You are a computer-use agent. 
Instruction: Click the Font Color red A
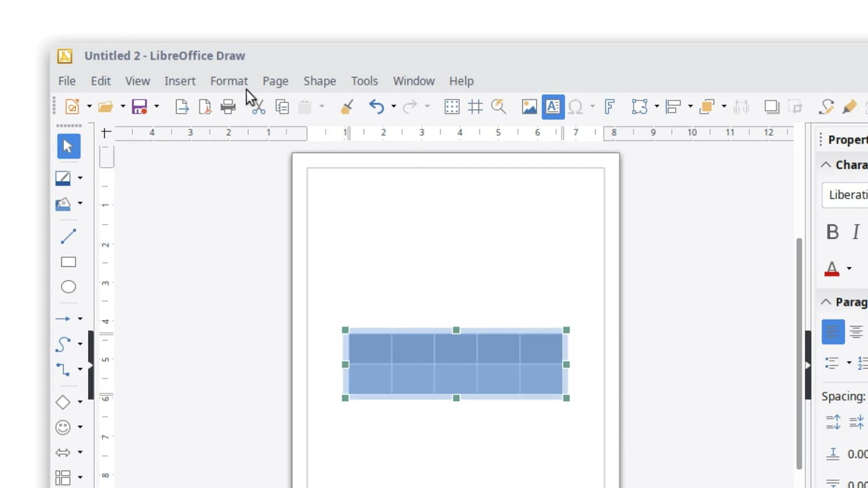tap(832, 268)
